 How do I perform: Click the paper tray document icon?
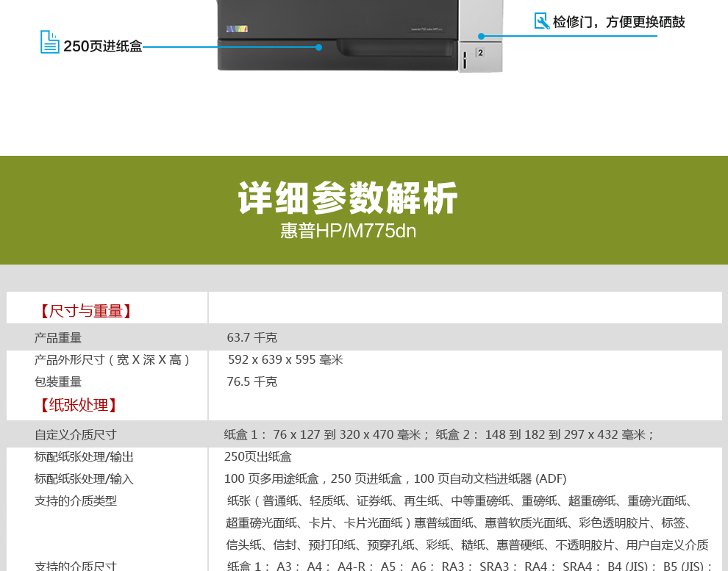pyautogui.click(x=50, y=42)
